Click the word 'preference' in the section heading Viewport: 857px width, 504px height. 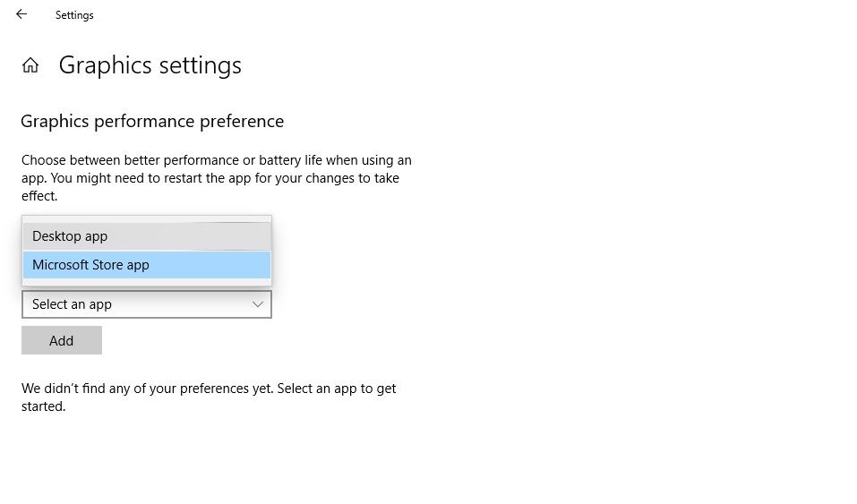click(244, 121)
